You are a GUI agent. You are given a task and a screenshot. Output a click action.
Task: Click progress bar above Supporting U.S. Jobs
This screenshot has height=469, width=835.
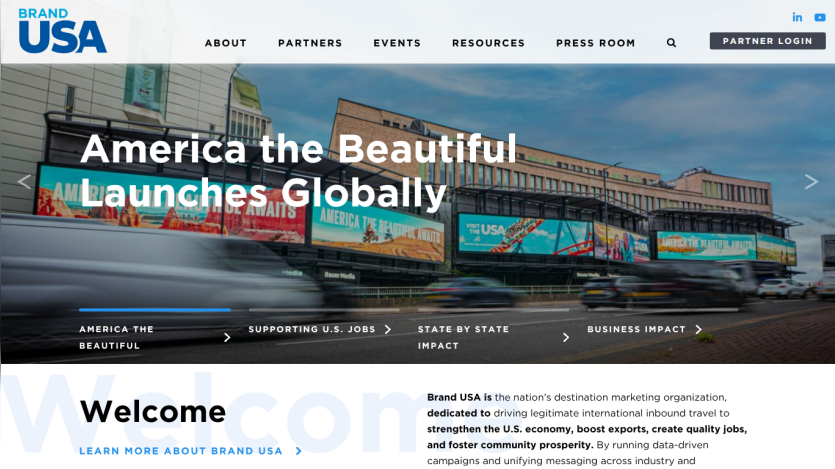tap(324, 309)
